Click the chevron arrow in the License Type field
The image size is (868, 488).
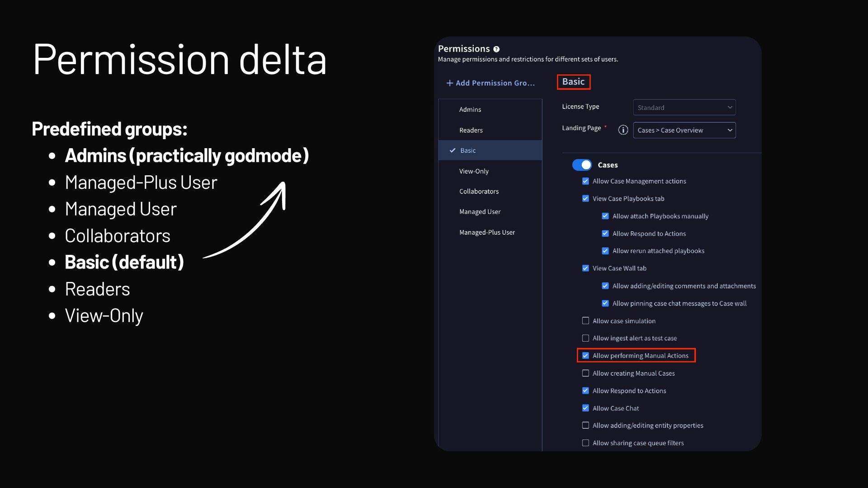730,108
